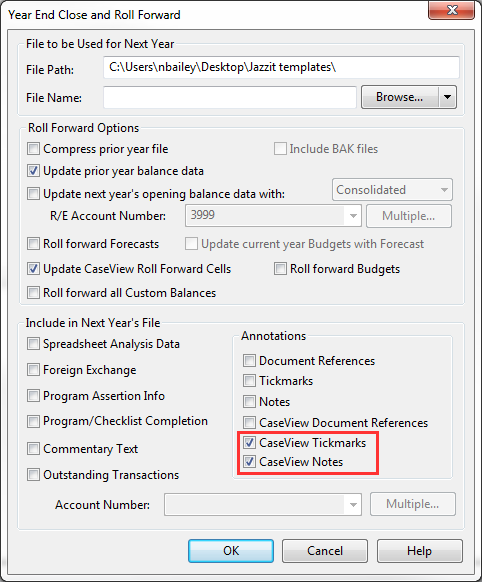
Task: Close the Year End Close dialog
Action: click(451, 10)
